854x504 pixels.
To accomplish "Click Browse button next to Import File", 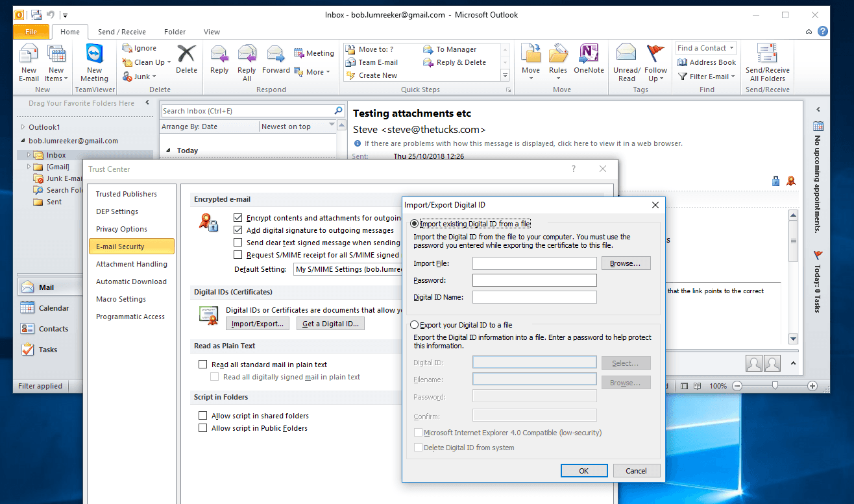I will (626, 263).
